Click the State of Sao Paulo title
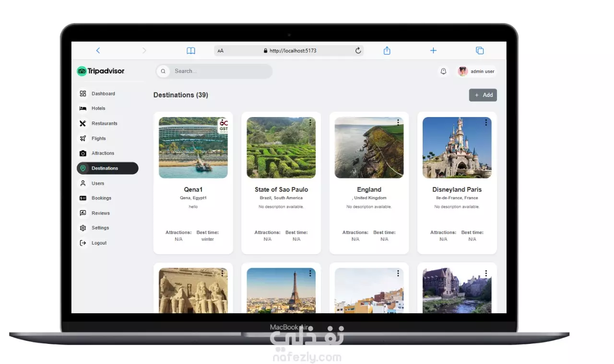 click(281, 189)
